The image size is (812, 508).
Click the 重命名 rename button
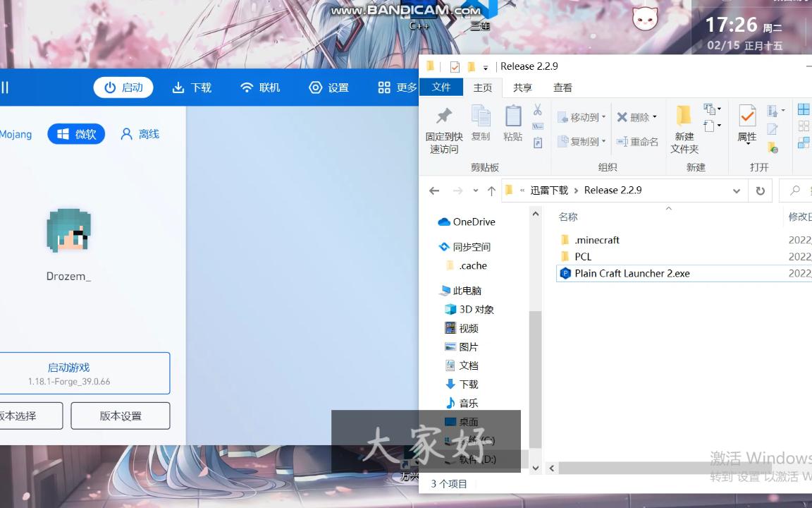coord(637,142)
